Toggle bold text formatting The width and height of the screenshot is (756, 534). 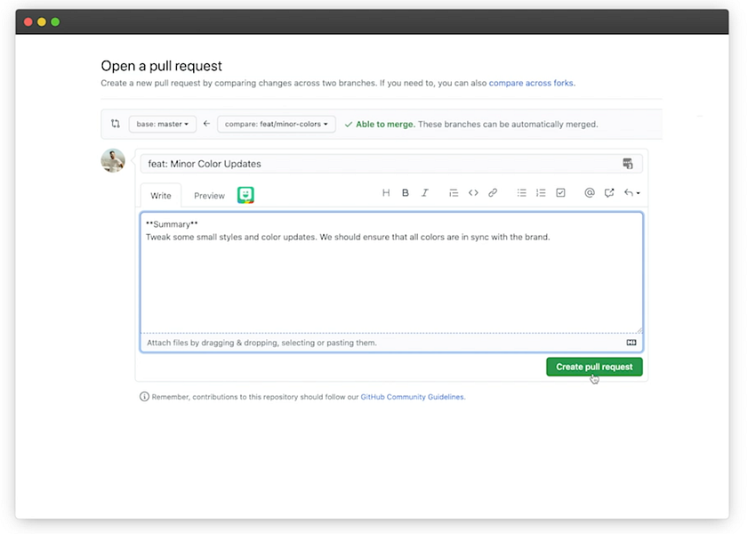406,193
